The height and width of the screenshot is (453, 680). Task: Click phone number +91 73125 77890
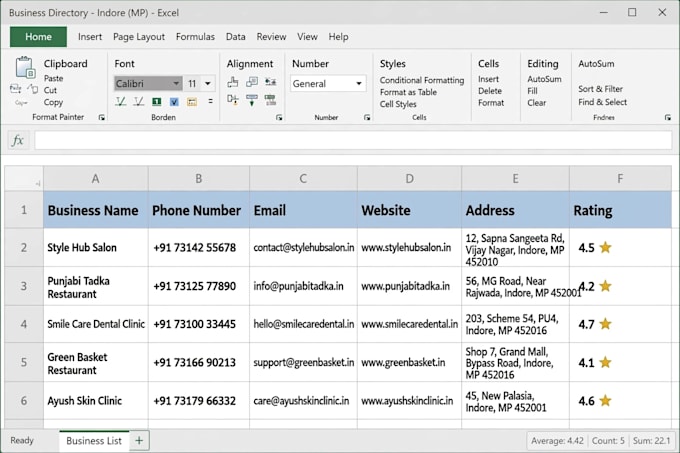[195, 286]
